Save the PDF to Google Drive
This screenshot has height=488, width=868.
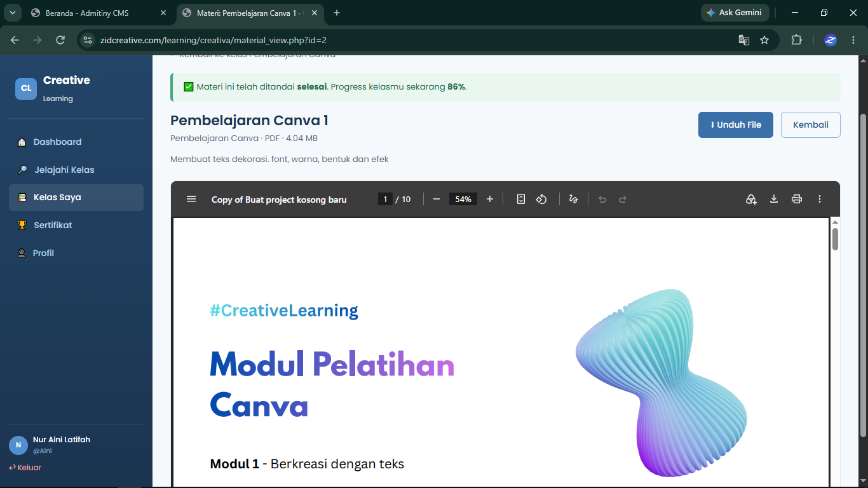751,199
